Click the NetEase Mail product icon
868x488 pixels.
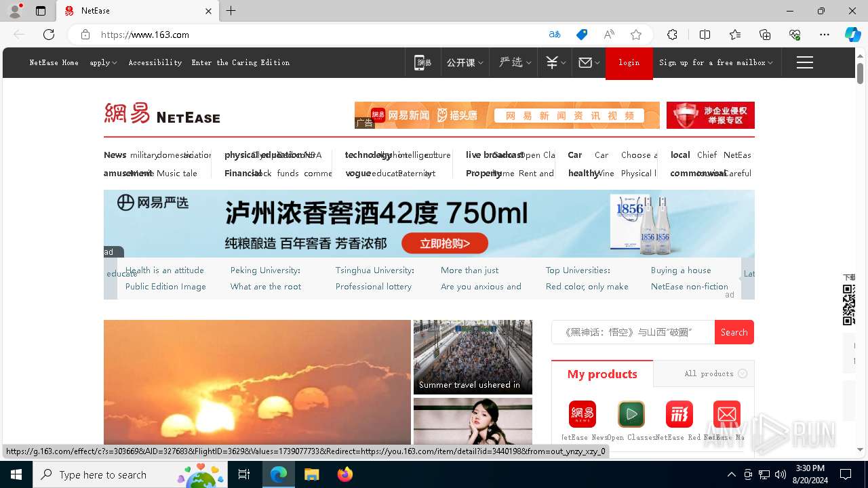727,414
